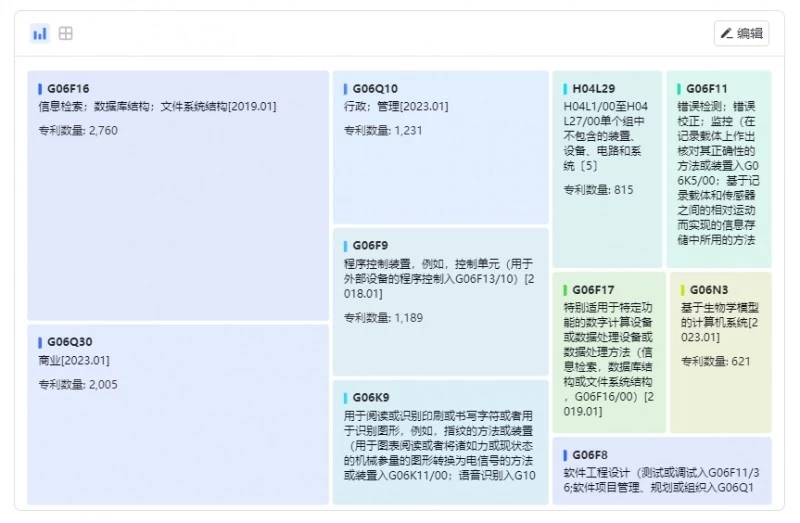Click the green marker beside G06F17
The width and height of the screenshot is (800, 523).
[565, 291]
